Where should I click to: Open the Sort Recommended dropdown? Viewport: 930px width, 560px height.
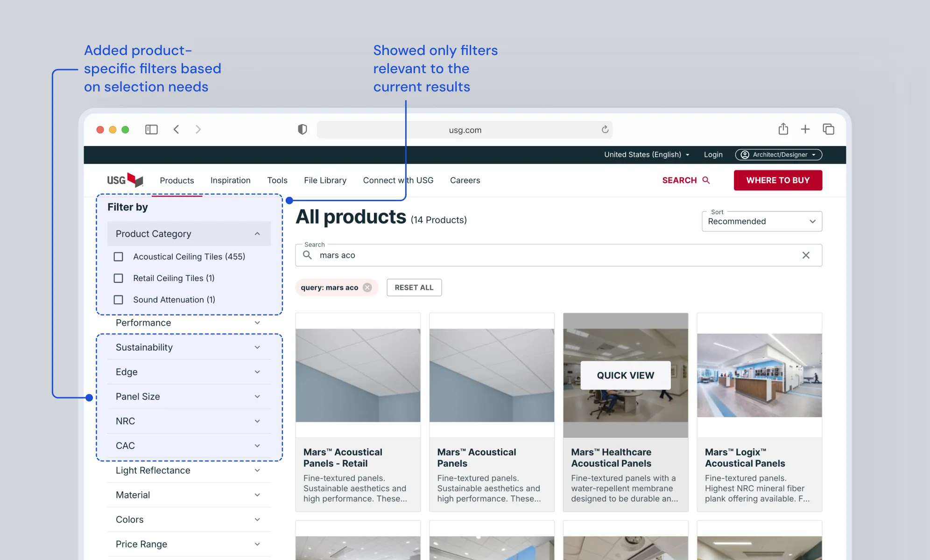click(x=761, y=221)
